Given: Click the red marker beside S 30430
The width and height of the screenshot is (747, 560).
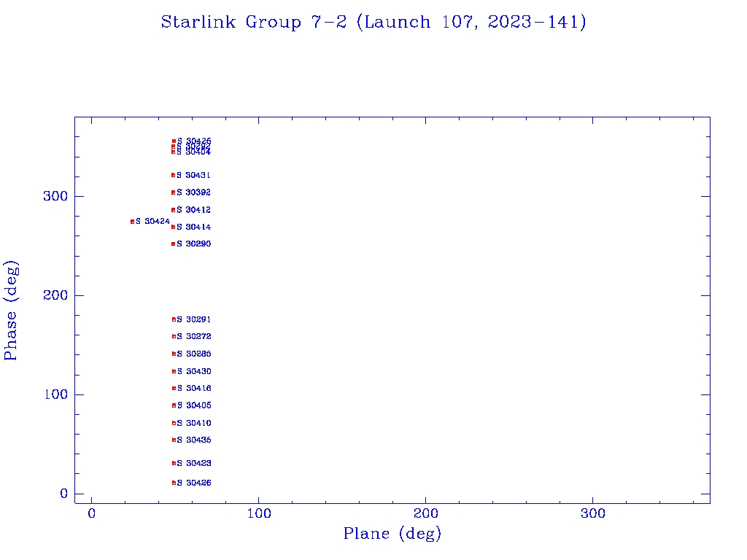Looking at the screenshot, I should pos(174,371).
